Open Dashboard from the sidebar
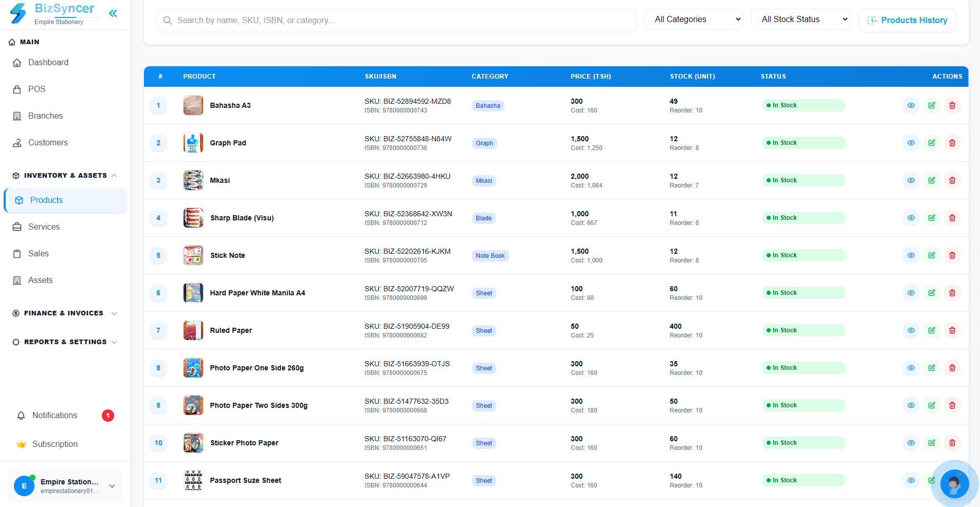This screenshot has height=507, width=980. (65, 63)
